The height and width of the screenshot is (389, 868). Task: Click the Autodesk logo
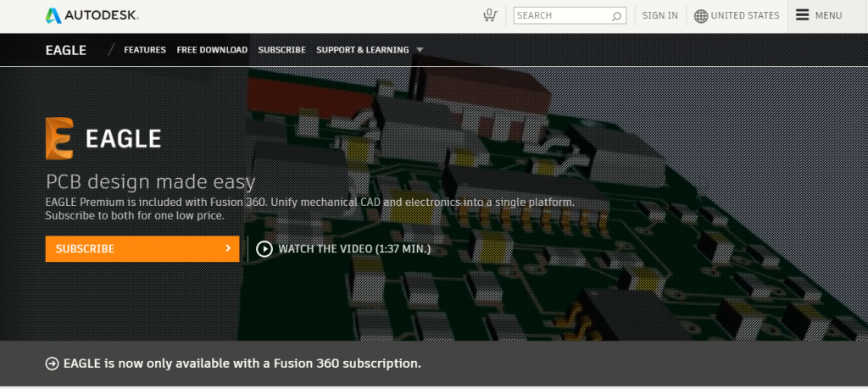point(92,15)
